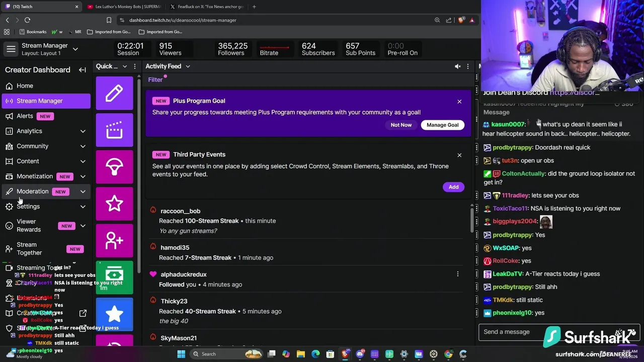Open Stream Together in the sidebar
Screen dimensions: 644x362
[x=46, y=249]
